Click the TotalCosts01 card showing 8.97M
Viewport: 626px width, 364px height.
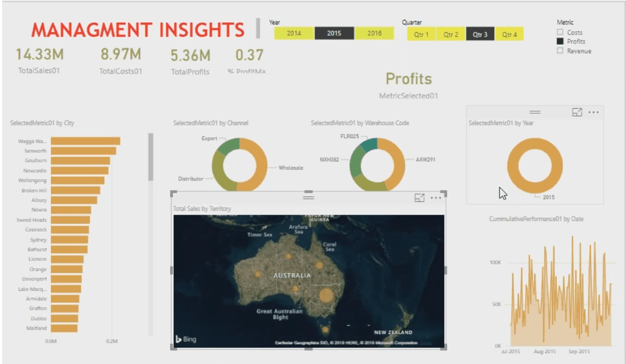[x=121, y=61]
